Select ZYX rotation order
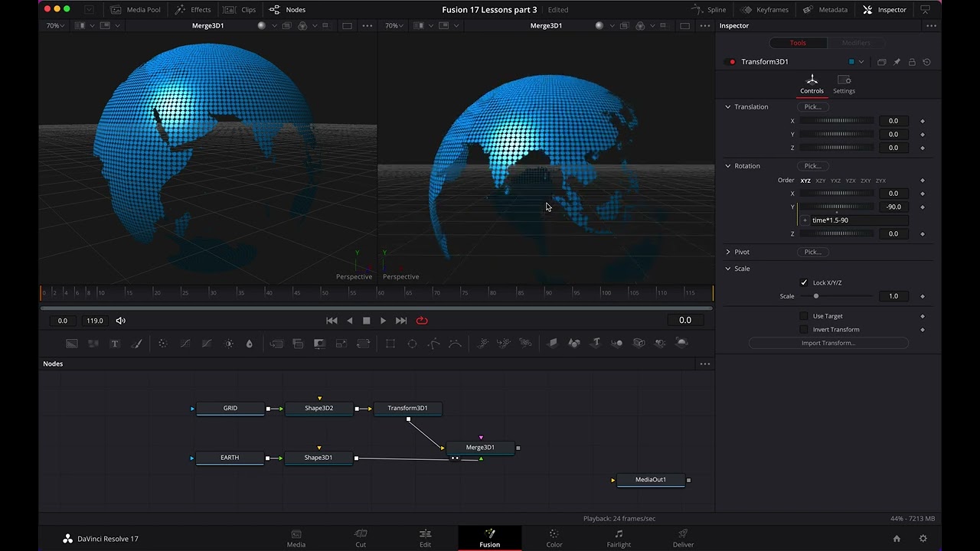Viewport: 980px width, 551px height. [880, 181]
